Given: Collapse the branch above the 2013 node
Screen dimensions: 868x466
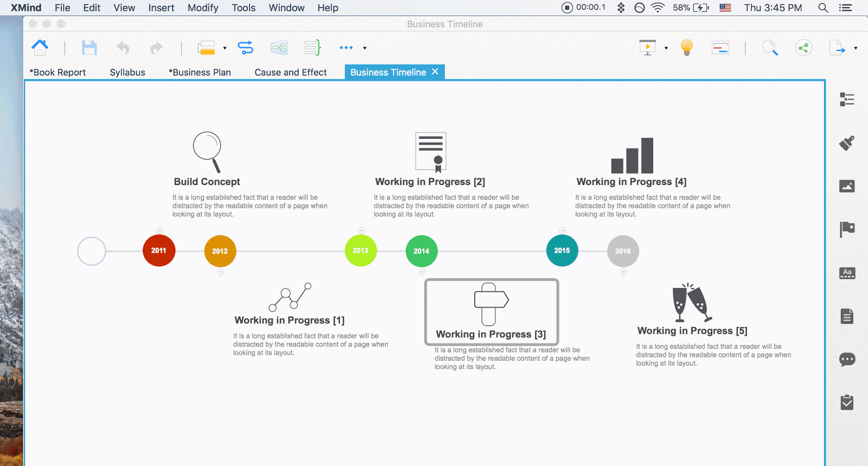Looking at the screenshot, I should [x=361, y=231].
